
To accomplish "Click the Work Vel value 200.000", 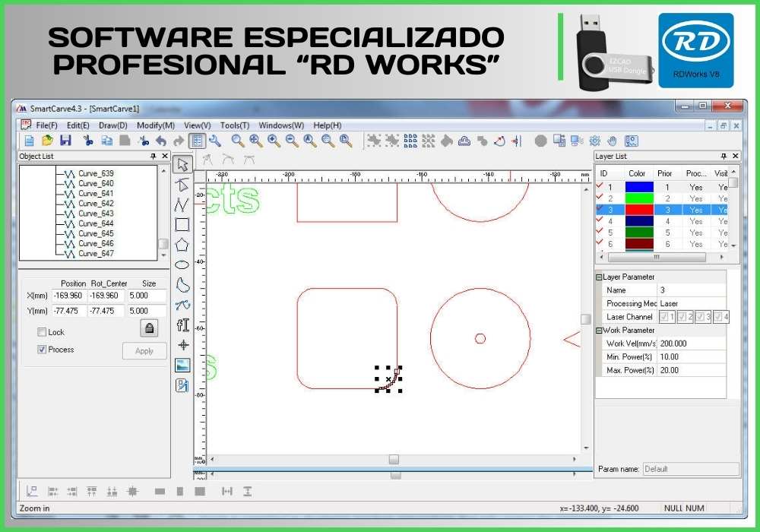I will 691,344.
